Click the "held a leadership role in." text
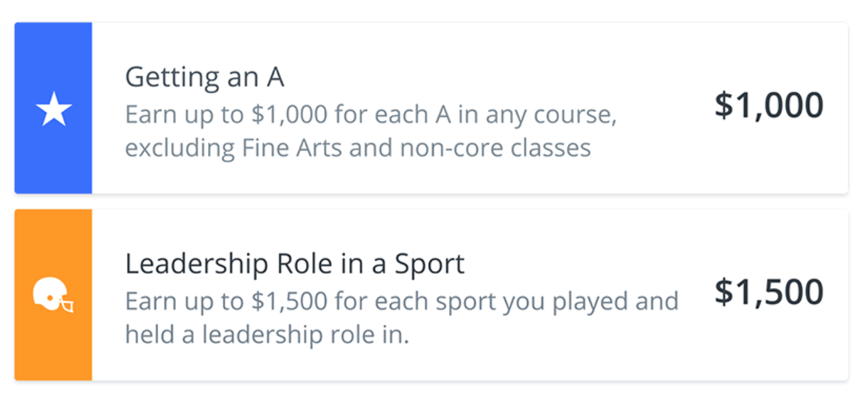The image size is (868, 396). (268, 335)
